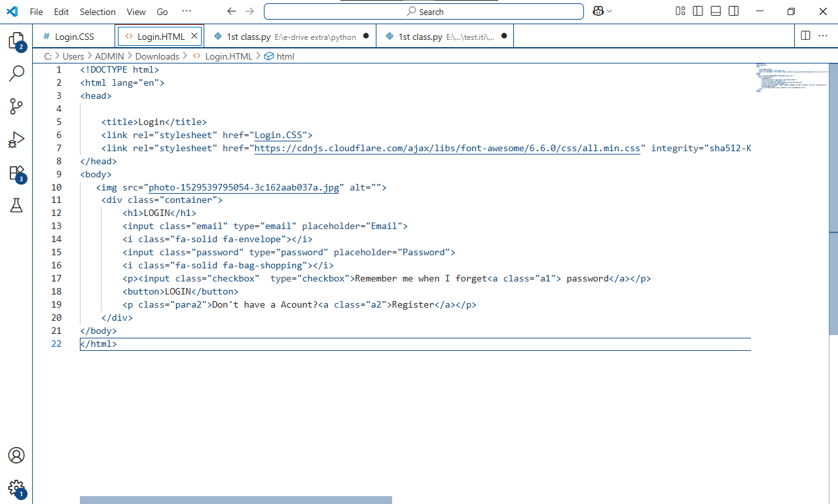838x504 pixels.
Task: Expand the hidden menu bar items ellipsis
Action: [187, 11]
